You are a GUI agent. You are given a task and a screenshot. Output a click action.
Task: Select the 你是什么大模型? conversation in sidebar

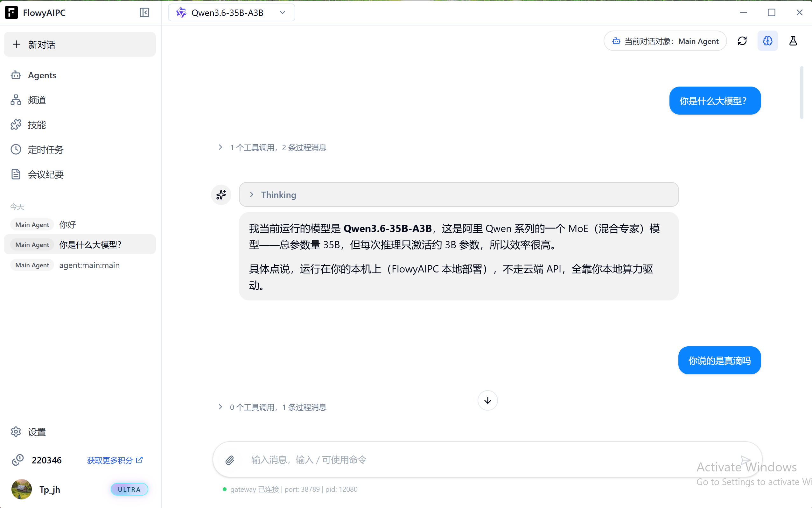pyautogui.click(x=80, y=244)
